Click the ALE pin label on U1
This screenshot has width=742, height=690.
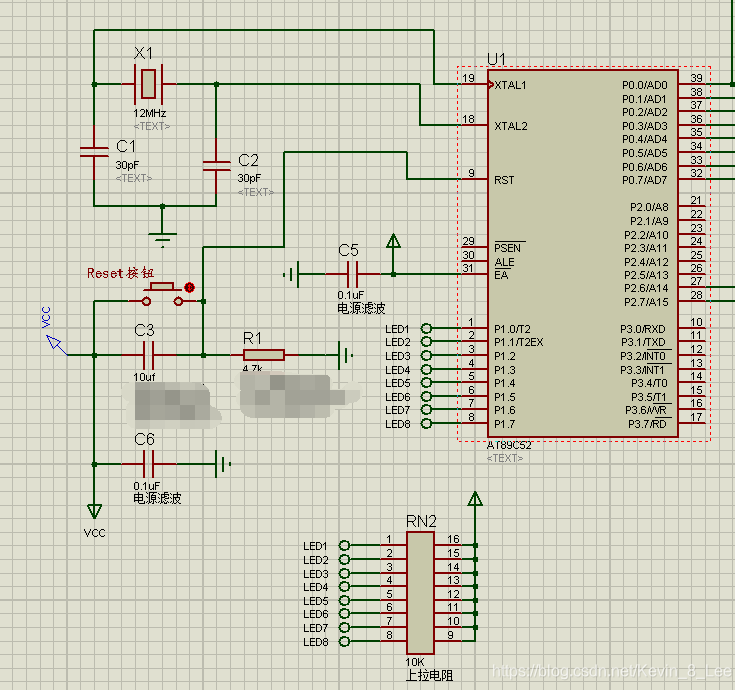(504, 262)
